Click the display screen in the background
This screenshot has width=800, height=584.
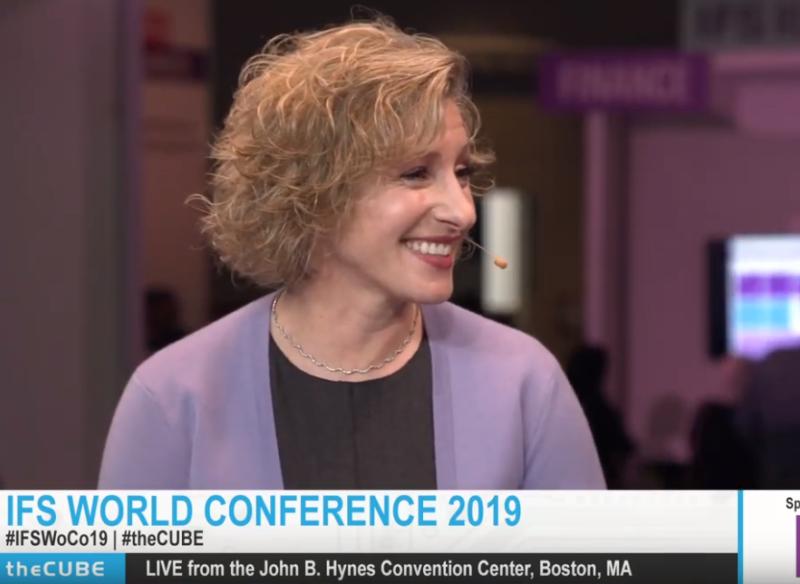coord(756,296)
